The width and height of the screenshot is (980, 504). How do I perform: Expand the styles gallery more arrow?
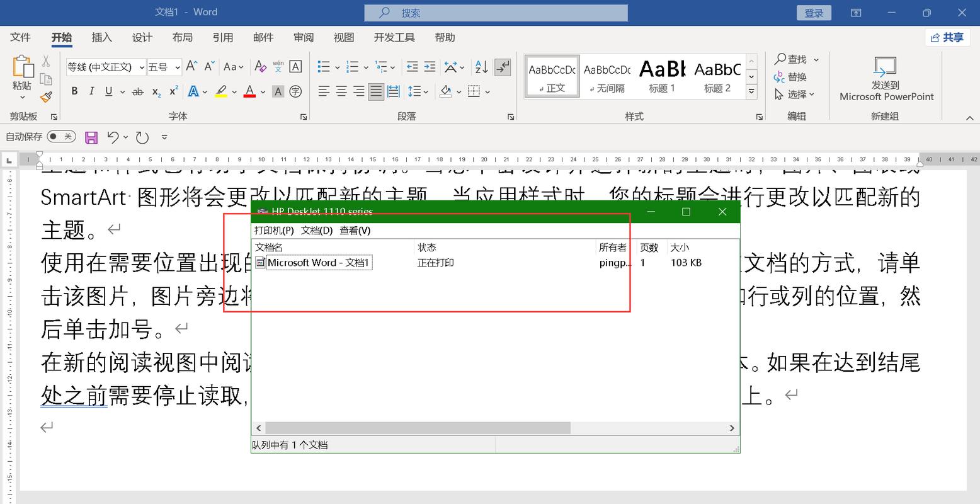(751, 91)
